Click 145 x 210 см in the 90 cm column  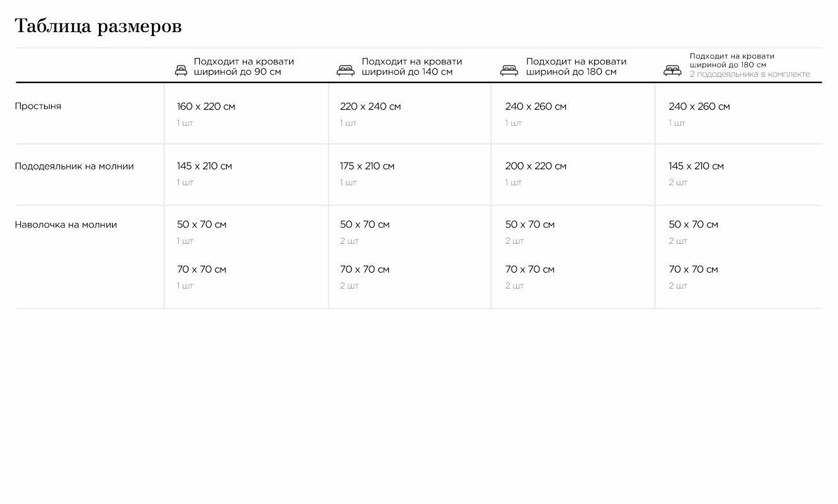204,166
